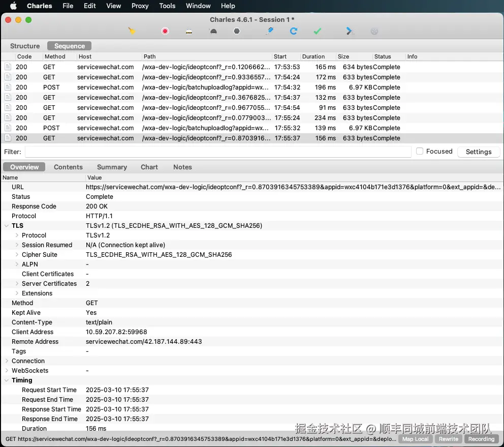Select the Summary tab
The width and height of the screenshot is (504, 447).
[x=112, y=167]
